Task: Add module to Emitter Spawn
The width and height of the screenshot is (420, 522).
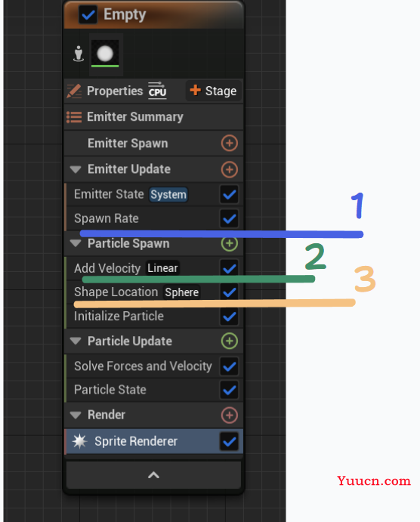Action: click(230, 144)
